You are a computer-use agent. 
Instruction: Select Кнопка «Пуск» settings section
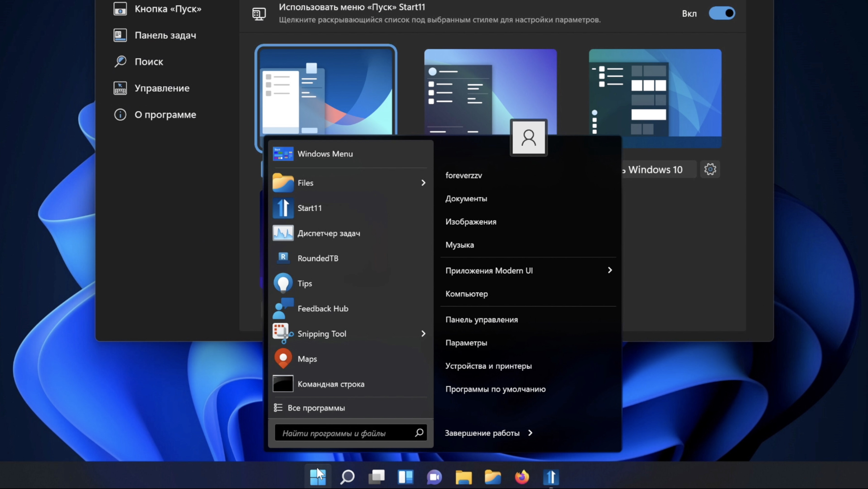pyautogui.click(x=167, y=8)
